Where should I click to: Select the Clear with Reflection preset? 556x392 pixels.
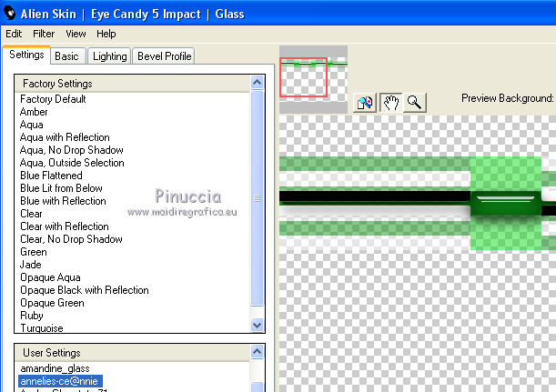point(65,226)
